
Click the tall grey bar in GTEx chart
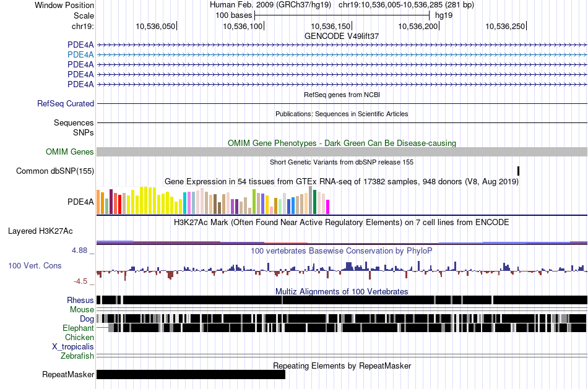[311, 200]
